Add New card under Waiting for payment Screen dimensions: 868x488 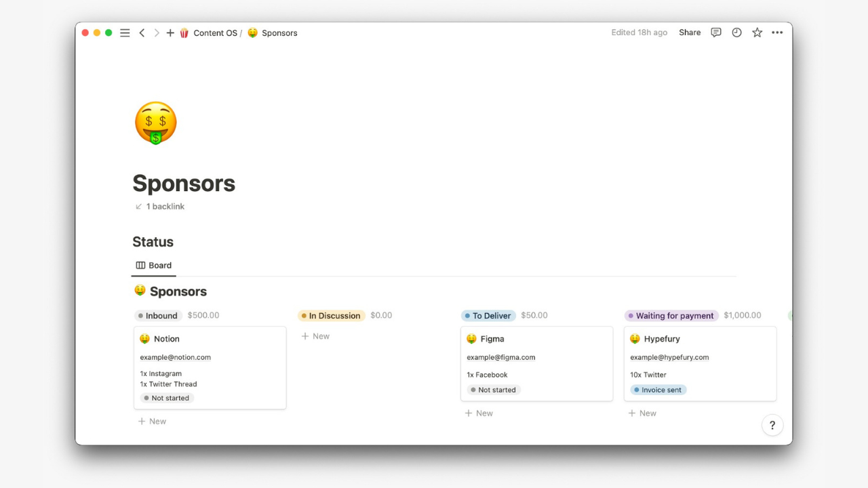click(643, 413)
